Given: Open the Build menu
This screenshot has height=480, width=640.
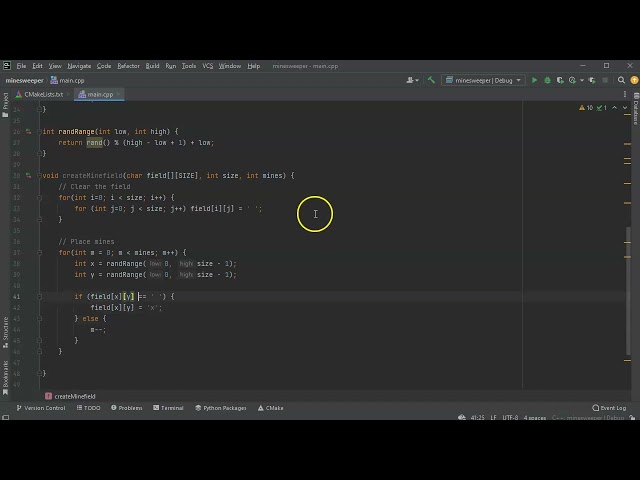Looking at the screenshot, I should 152,66.
